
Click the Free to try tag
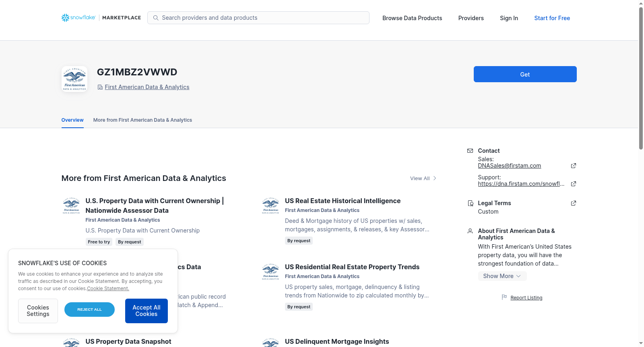point(99,242)
